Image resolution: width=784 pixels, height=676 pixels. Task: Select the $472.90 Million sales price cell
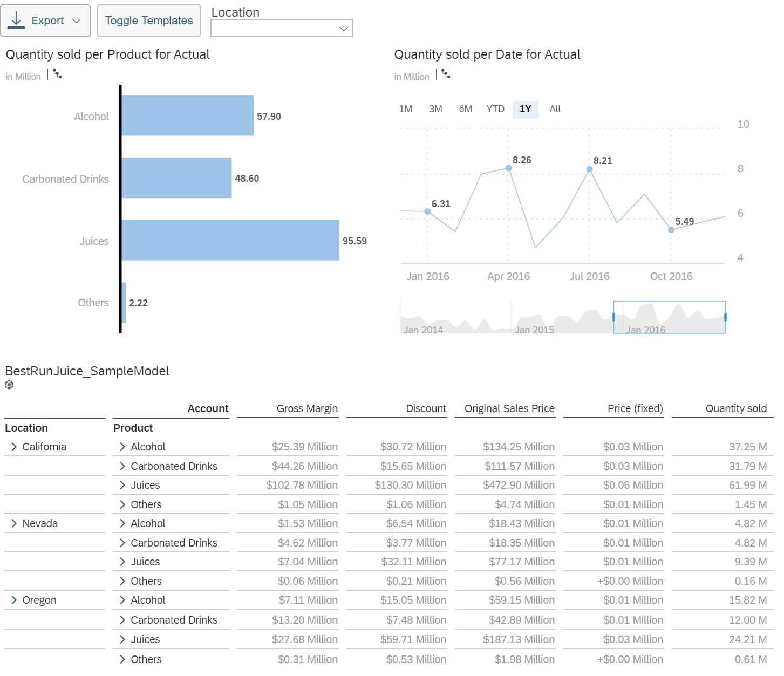(x=519, y=485)
